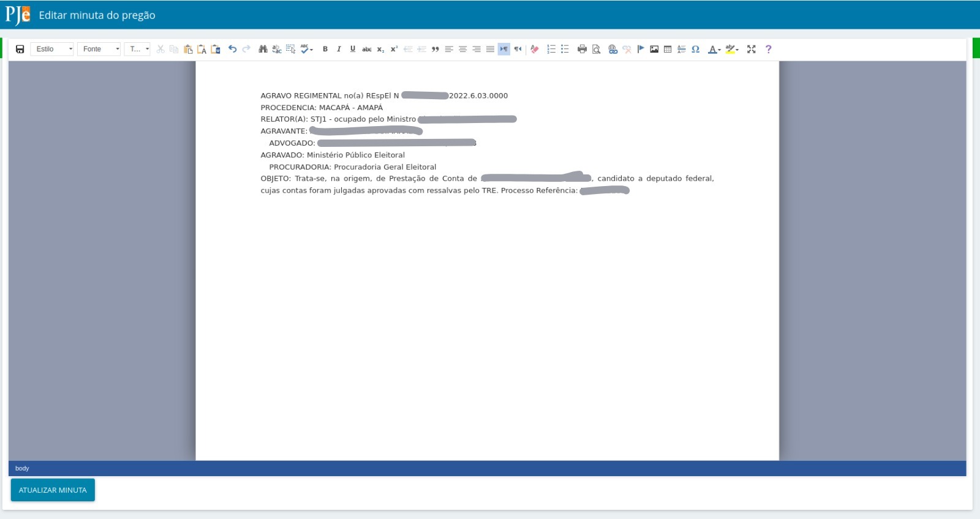The image size is (980, 519).
Task: Toggle italic formatting
Action: pos(339,49)
